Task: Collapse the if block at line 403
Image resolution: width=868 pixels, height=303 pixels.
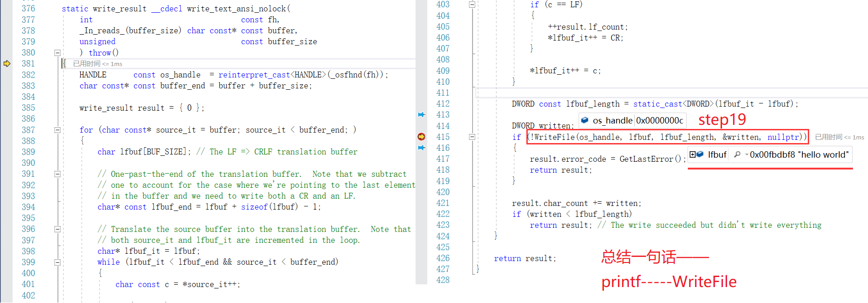Action: tap(472, 5)
